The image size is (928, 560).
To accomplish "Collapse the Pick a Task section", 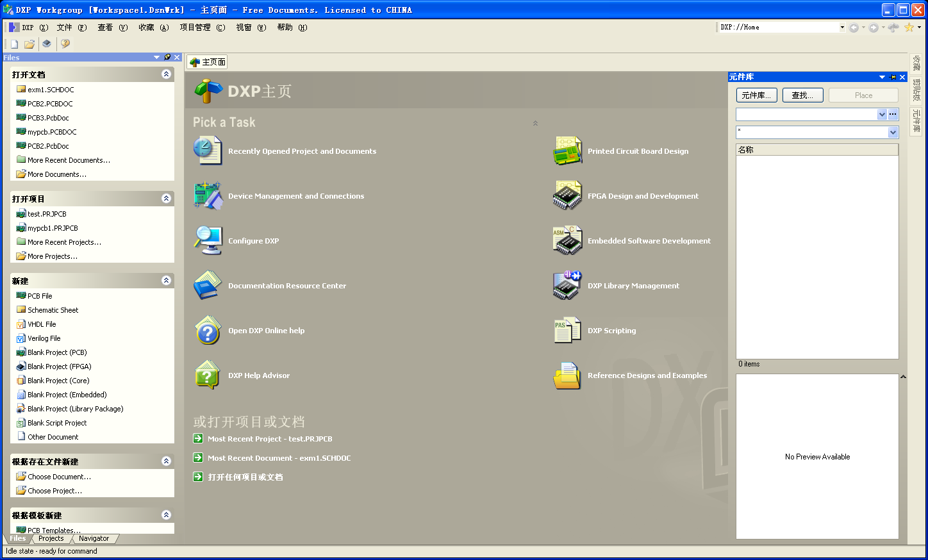I will tap(535, 123).
